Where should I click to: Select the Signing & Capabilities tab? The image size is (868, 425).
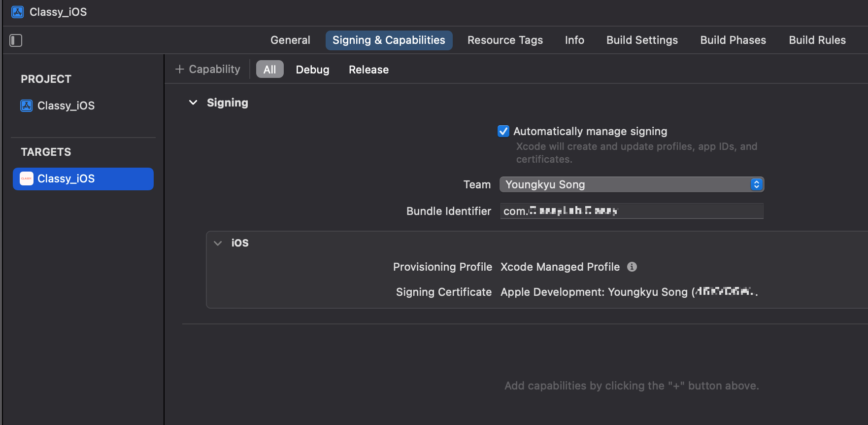tap(389, 40)
